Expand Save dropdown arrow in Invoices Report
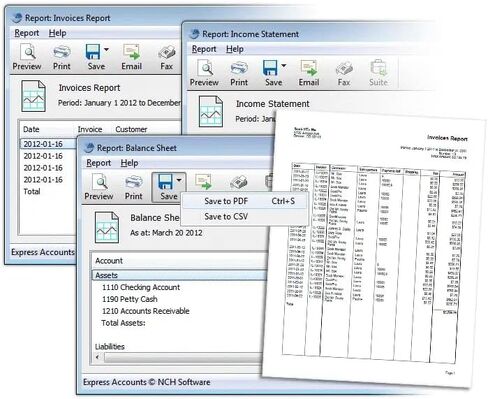 pos(106,50)
